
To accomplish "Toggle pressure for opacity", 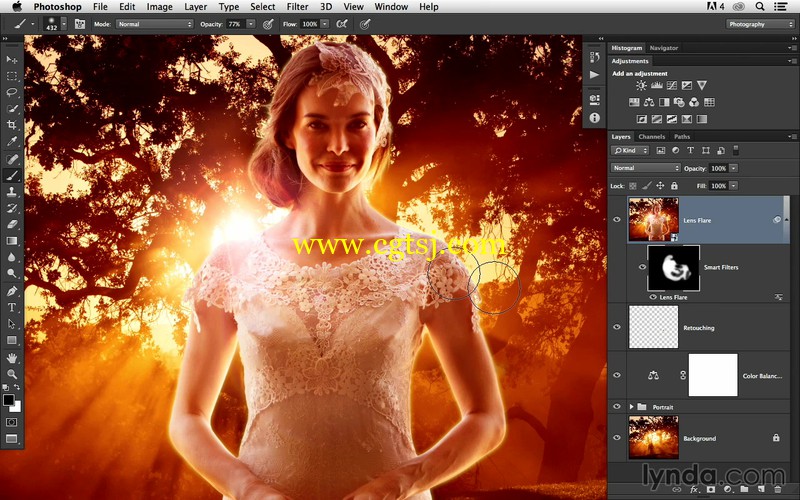I will [268, 24].
